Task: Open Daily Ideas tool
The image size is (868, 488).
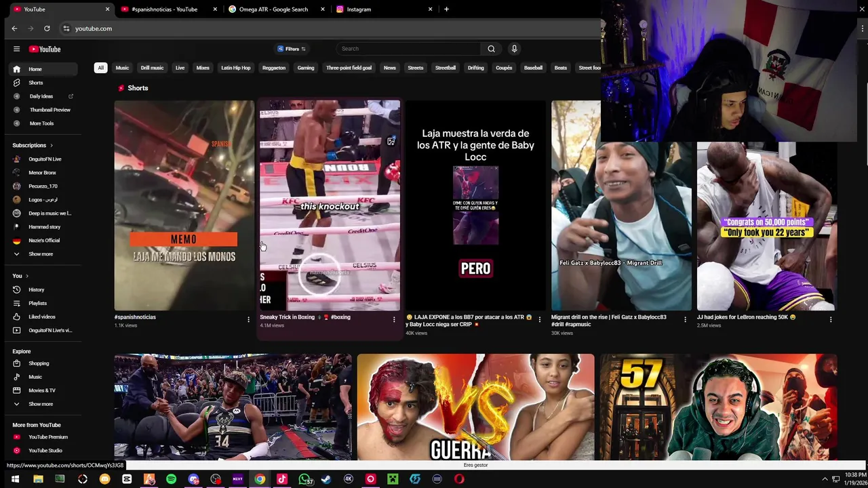Action: [43, 96]
